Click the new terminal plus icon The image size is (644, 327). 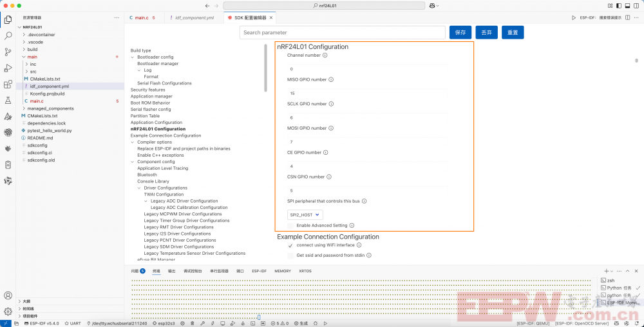click(606, 271)
